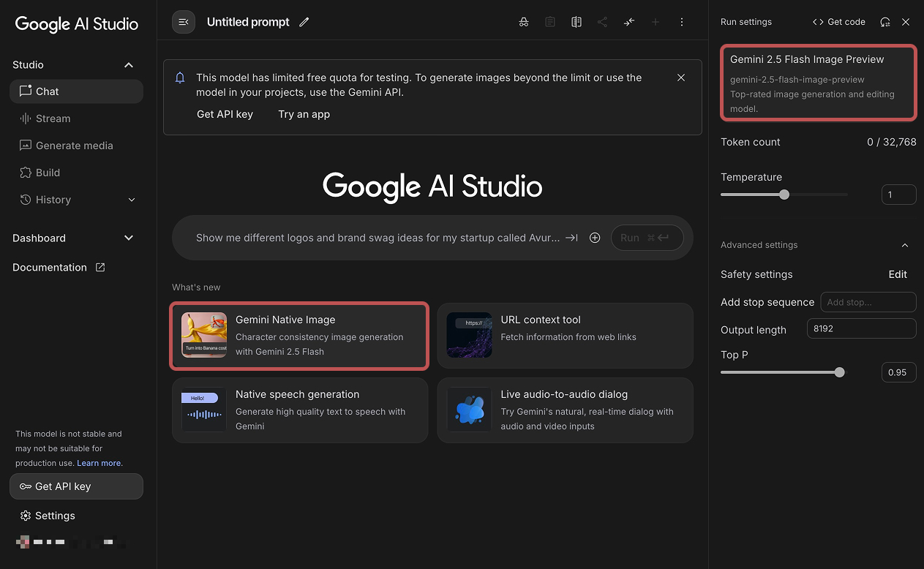Click the compress arrows toolbar icon

(x=629, y=22)
